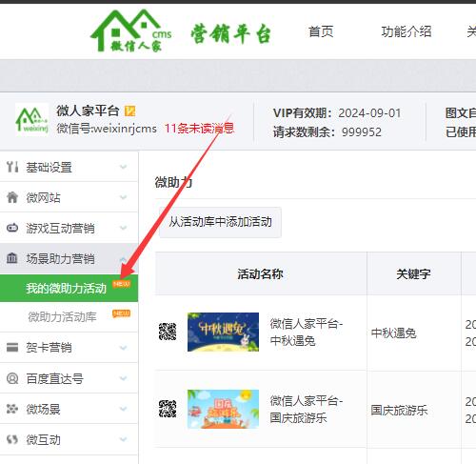
Task: Expand the 游戏互动营销 chevron
Action: [x=124, y=228]
